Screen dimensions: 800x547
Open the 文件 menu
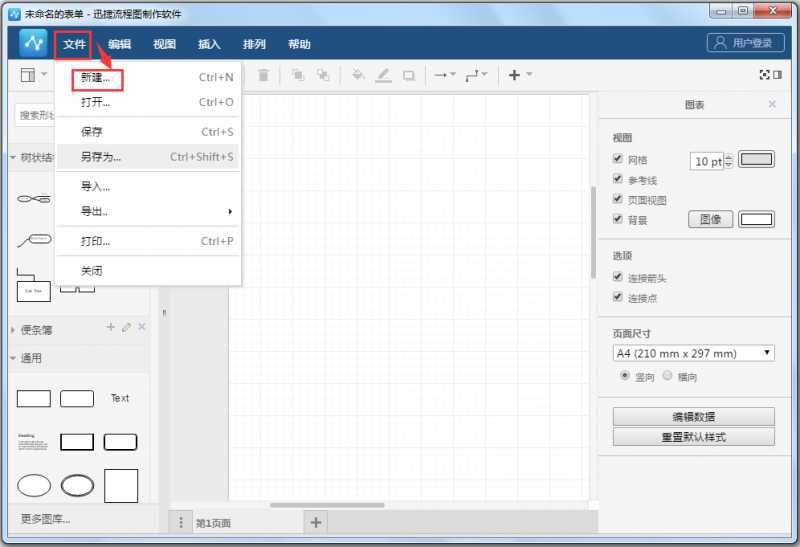[x=74, y=44]
